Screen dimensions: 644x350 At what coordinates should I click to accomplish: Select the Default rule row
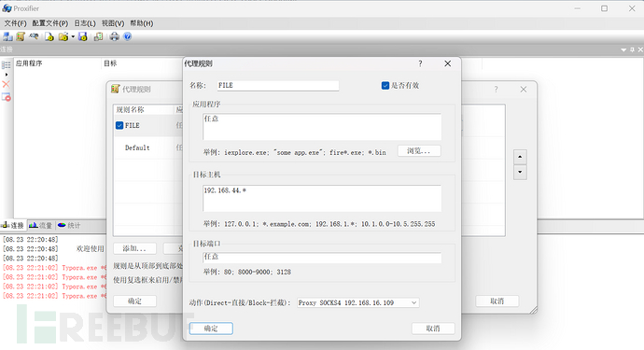(x=137, y=147)
